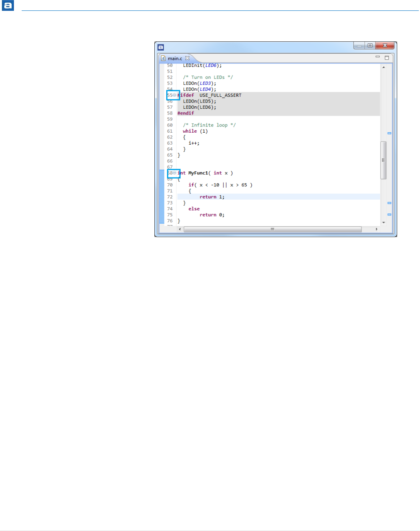This screenshot has width=420, height=531.
Task: Click the vertical scrollbar down arrow
Action: click(384, 222)
